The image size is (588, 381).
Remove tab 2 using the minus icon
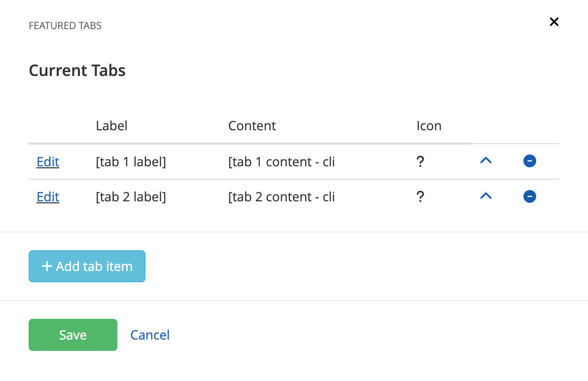[x=529, y=196]
